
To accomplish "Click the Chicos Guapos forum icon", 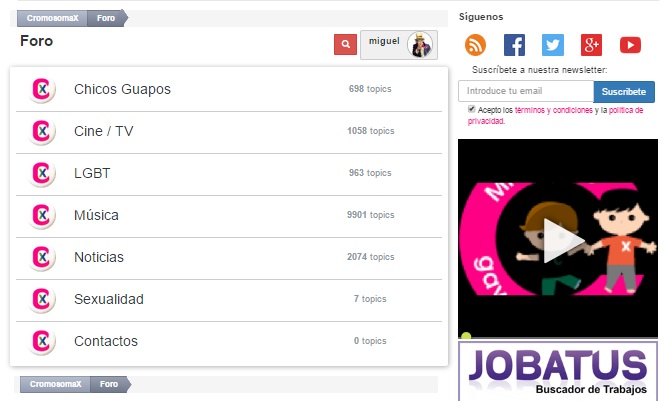I will [x=42, y=89].
